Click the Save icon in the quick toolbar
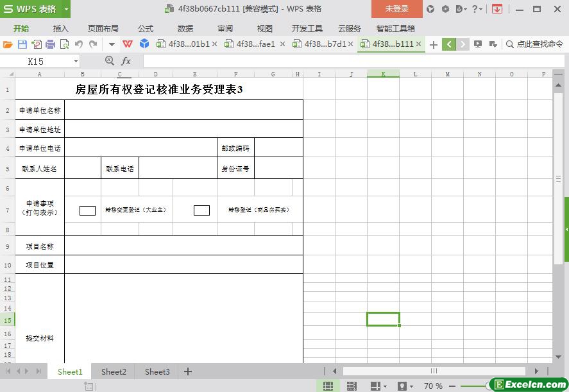This screenshot has width=569, height=392. (22, 44)
